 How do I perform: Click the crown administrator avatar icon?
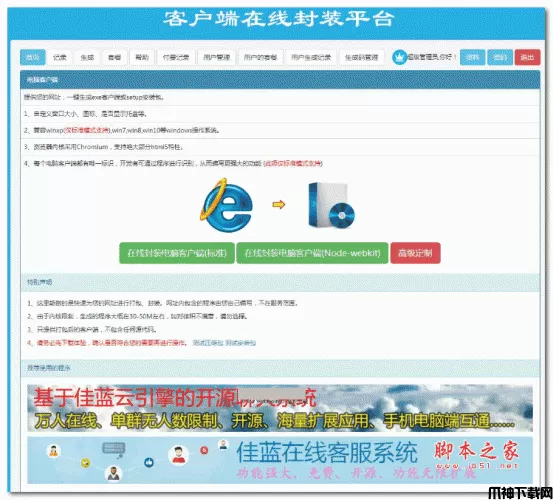point(400,57)
